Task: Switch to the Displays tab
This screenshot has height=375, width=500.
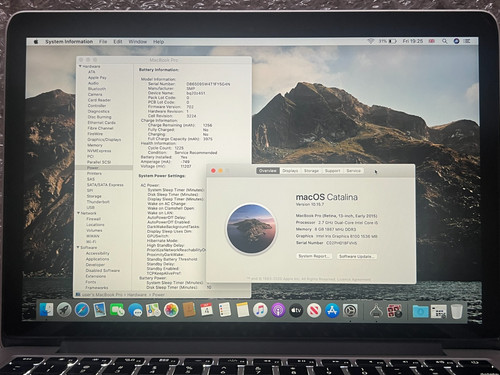Action: [x=290, y=171]
